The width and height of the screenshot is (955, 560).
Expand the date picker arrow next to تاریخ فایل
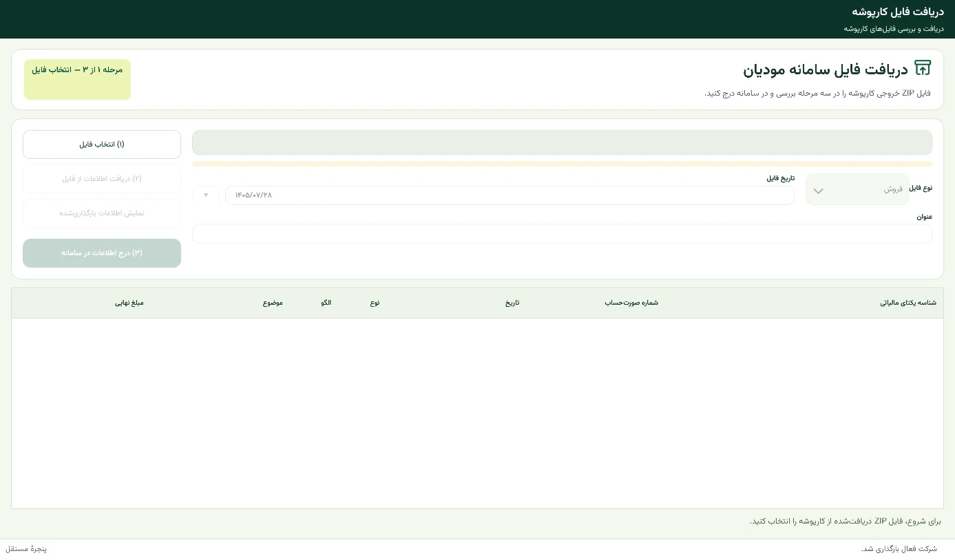205,195
